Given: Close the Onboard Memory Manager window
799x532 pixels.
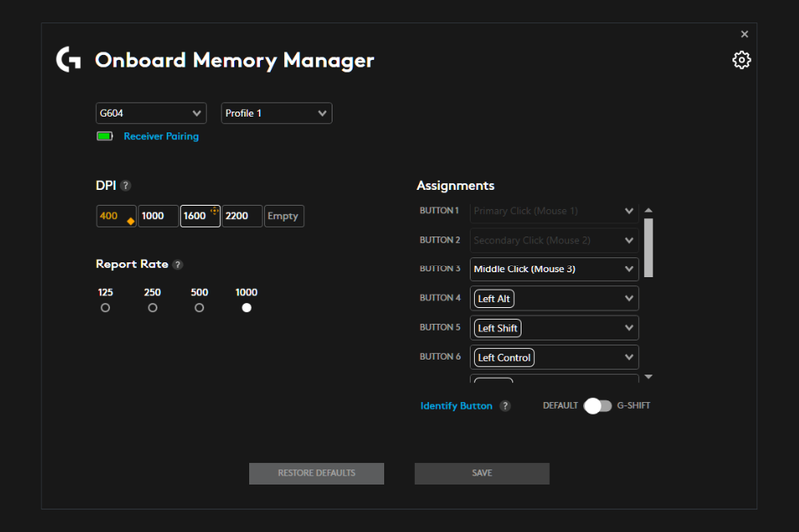Looking at the screenshot, I should tap(744, 34).
